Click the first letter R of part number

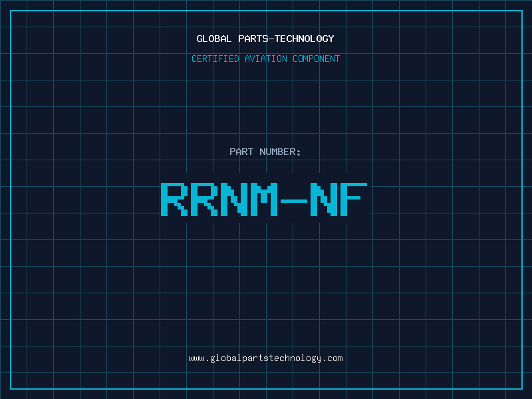click(174, 199)
